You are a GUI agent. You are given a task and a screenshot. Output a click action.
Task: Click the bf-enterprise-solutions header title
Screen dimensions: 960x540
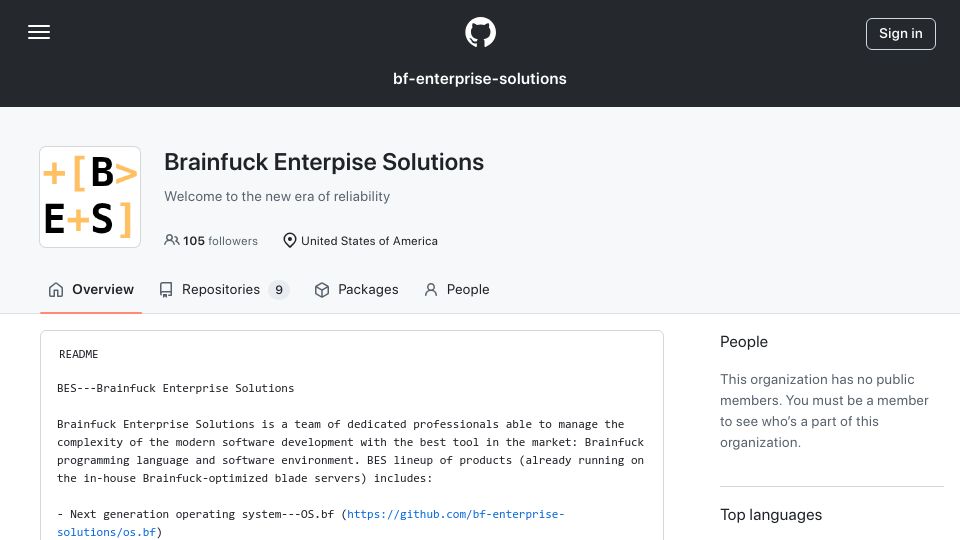480,79
